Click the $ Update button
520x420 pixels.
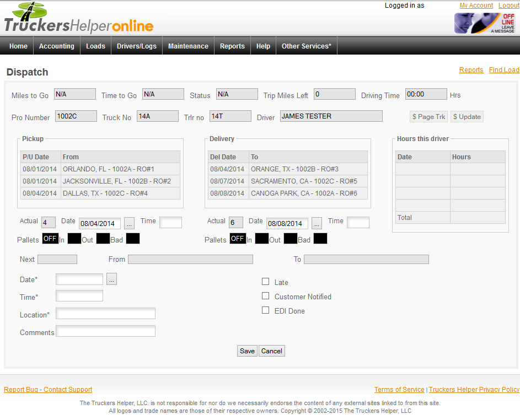(x=467, y=117)
